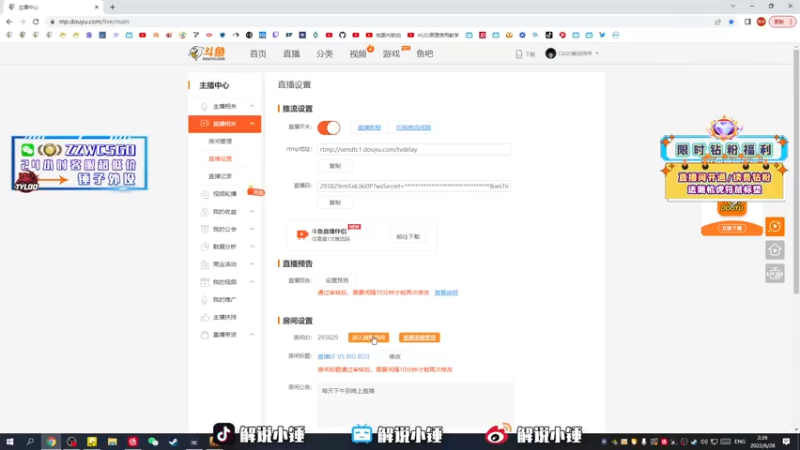Click the rtmp地址 input field
Image resolution: width=800 pixels, height=450 pixels.
point(414,149)
